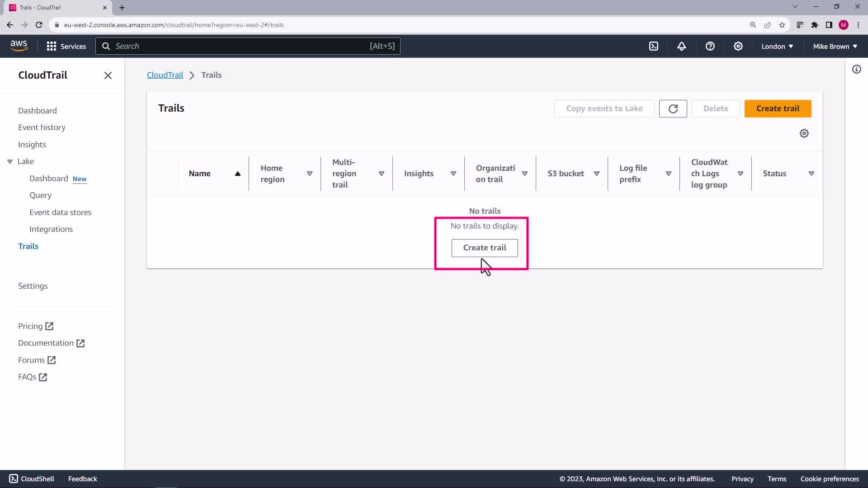Open the AWS help question-mark icon

(x=710, y=46)
